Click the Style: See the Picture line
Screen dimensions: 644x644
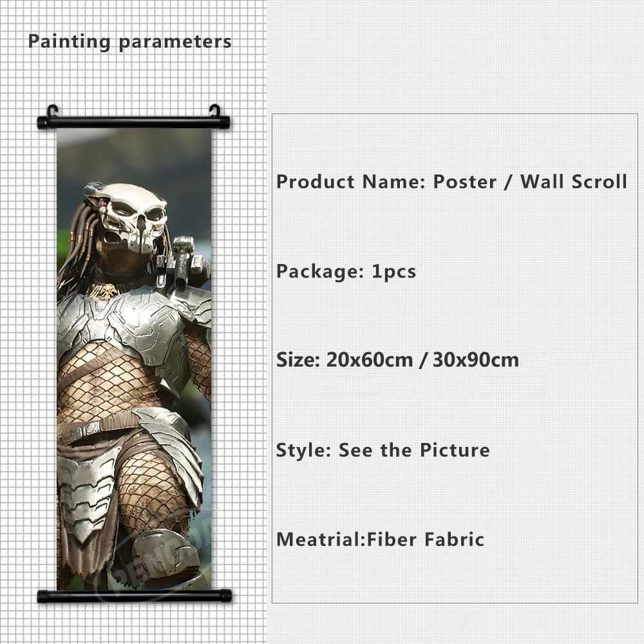coord(383,450)
